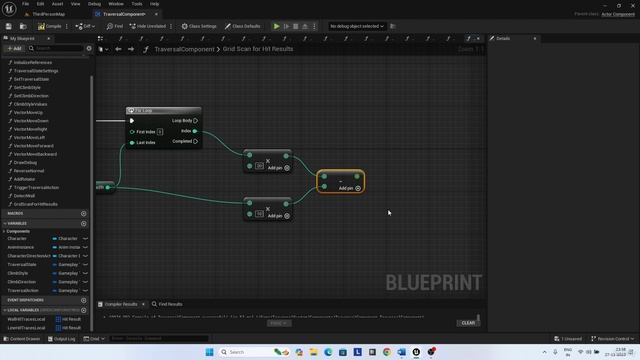The image size is (640, 360).
Task: Toggle visibility eye for ClimbStyle variable
Action: pos(85,273)
